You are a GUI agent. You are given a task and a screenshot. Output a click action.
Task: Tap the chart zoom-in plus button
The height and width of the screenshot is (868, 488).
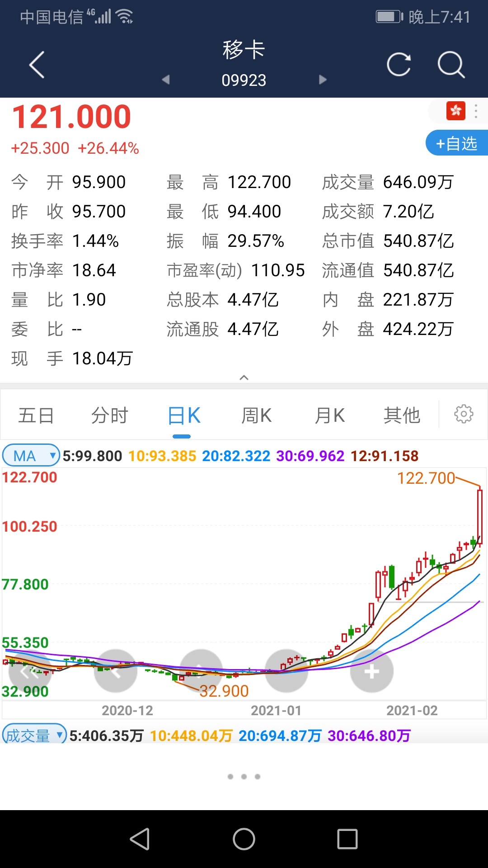click(x=372, y=671)
